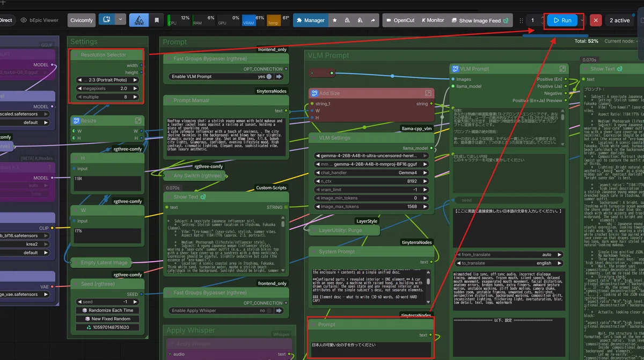Click the n_ctx 8192 value field
The height and width of the screenshot is (360, 644).
[371, 182]
